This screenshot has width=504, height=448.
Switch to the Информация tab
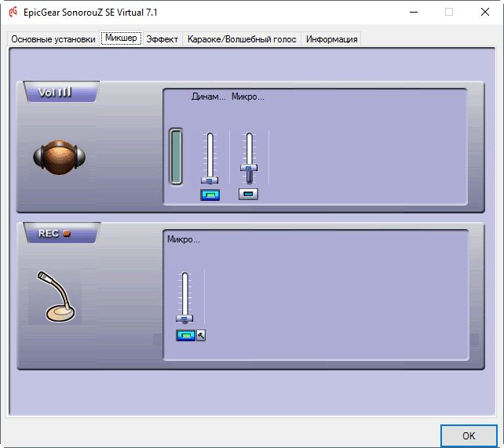coord(331,39)
